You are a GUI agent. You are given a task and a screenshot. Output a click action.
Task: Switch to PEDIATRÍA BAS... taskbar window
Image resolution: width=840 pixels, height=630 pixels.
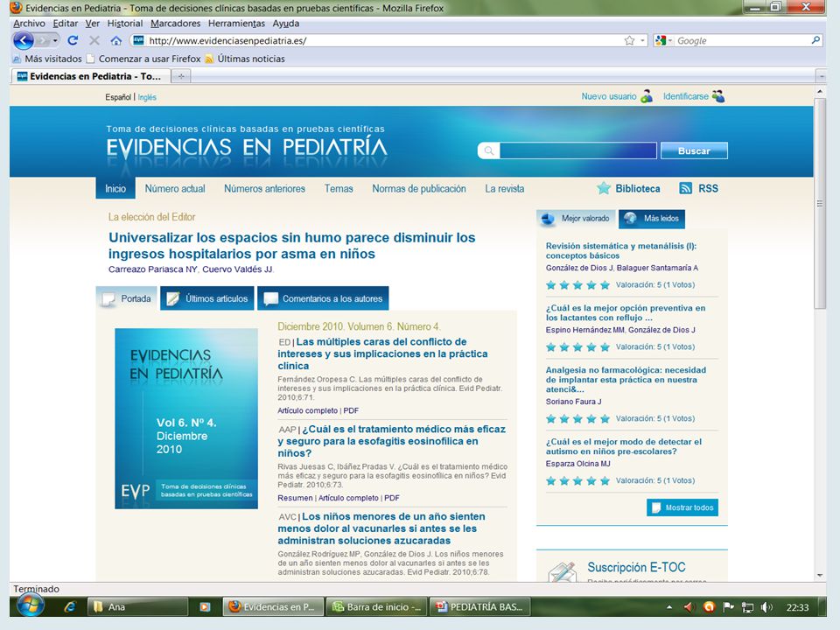[x=479, y=607]
